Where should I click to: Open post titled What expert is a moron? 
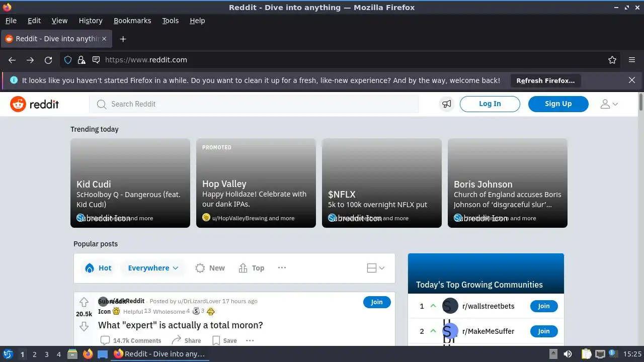tap(181, 325)
